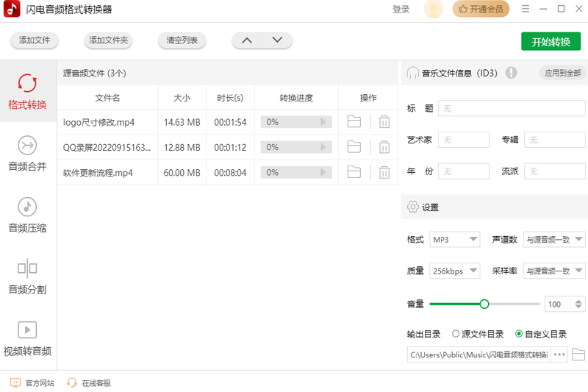Click the 时长(s) column header
588x392 pixels.
(230, 98)
